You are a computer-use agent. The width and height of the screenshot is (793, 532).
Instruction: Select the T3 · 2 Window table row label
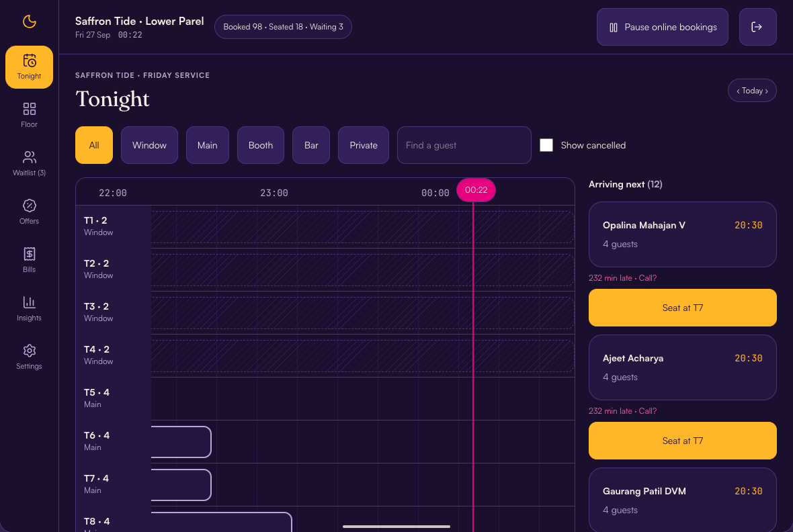pyautogui.click(x=114, y=312)
